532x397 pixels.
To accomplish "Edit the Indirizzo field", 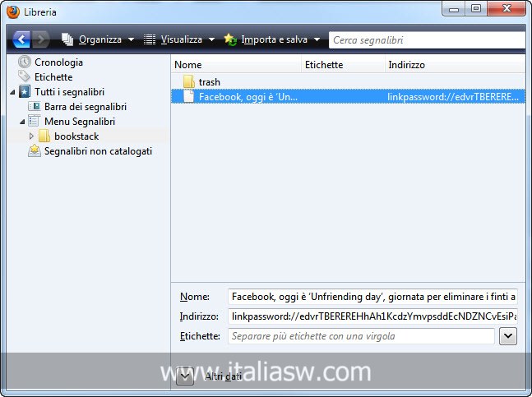I will click(372, 316).
